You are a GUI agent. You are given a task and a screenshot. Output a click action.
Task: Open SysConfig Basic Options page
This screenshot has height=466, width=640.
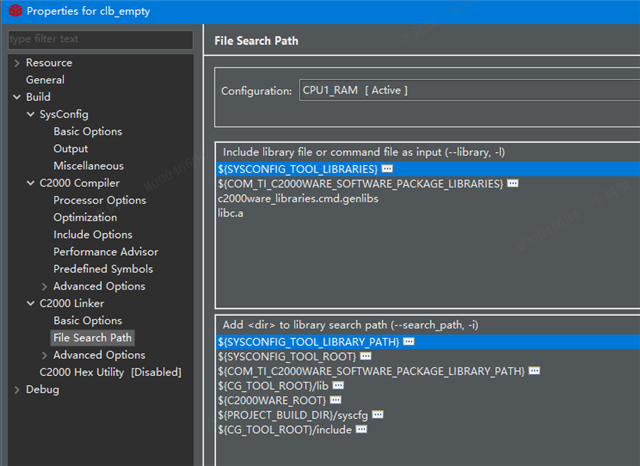point(88,131)
